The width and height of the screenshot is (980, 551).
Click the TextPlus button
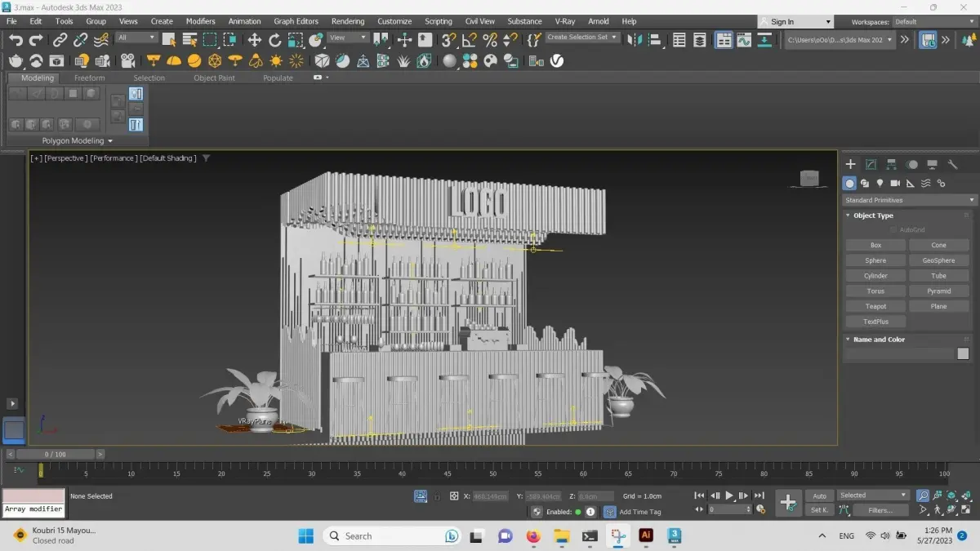[875, 322]
